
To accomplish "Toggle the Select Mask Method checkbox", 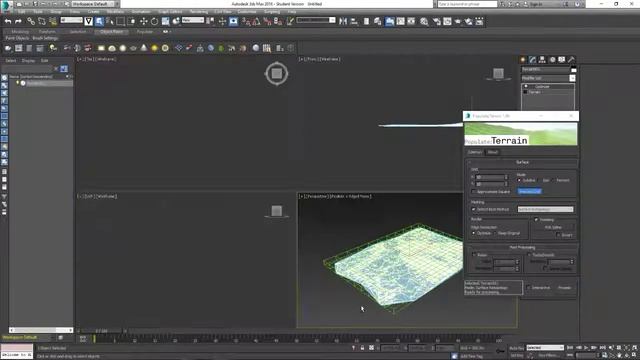I will (x=474, y=209).
